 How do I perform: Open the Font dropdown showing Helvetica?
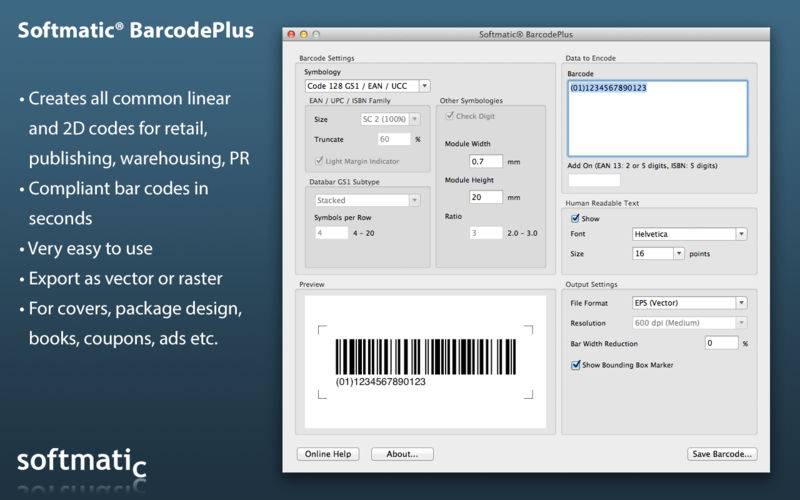689,234
